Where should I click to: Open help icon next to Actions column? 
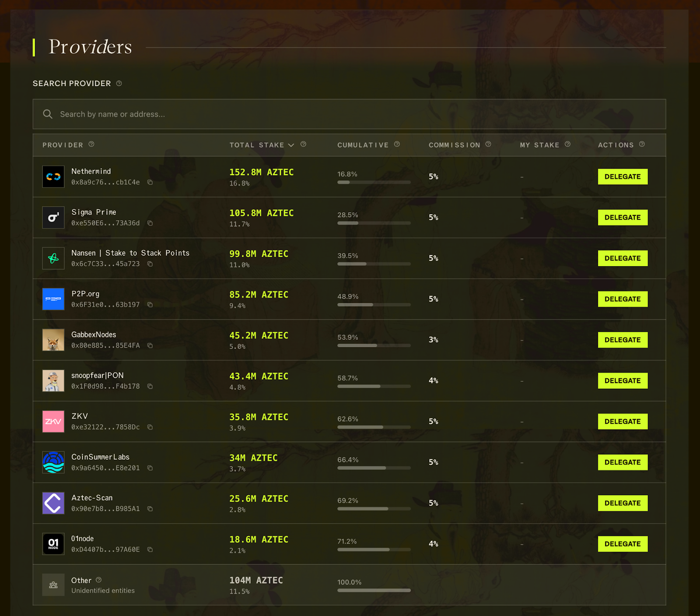(642, 144)
